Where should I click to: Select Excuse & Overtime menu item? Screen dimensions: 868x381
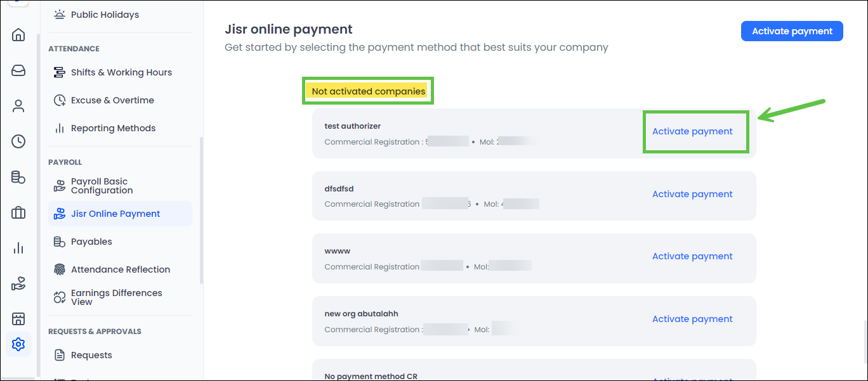(112, 100)
